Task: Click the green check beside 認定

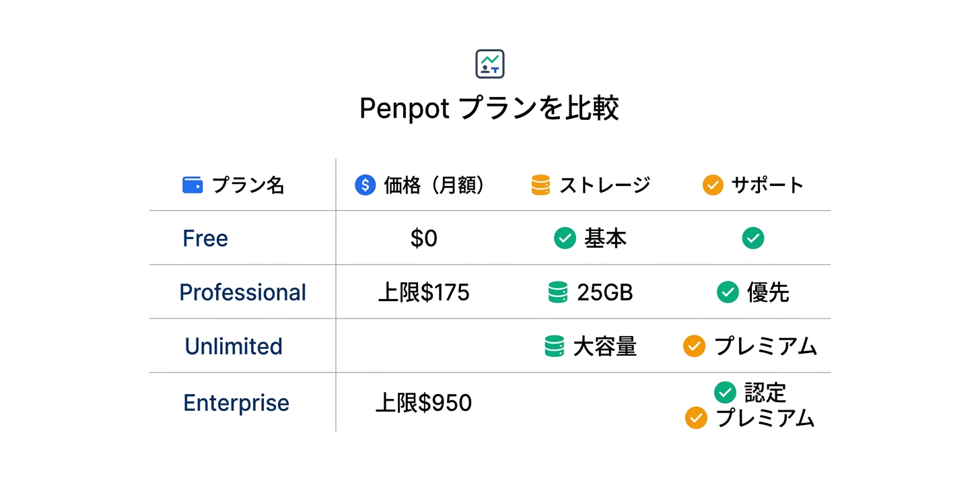Action: (725, 392)
